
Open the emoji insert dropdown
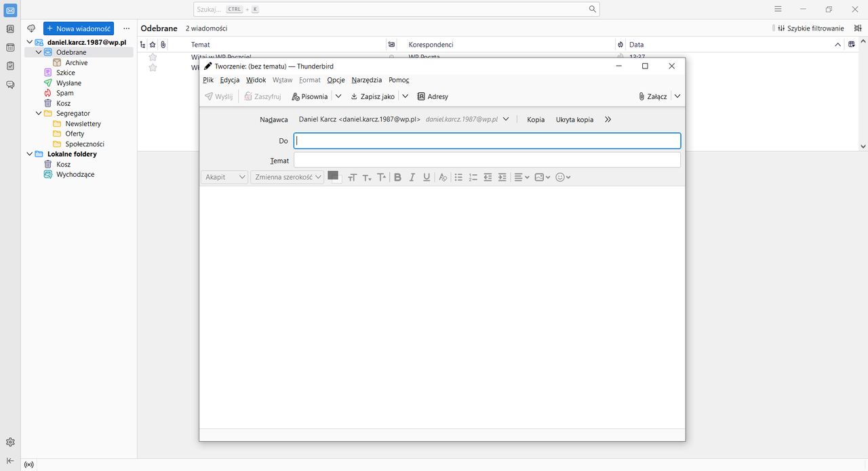[x=563, y=177]
